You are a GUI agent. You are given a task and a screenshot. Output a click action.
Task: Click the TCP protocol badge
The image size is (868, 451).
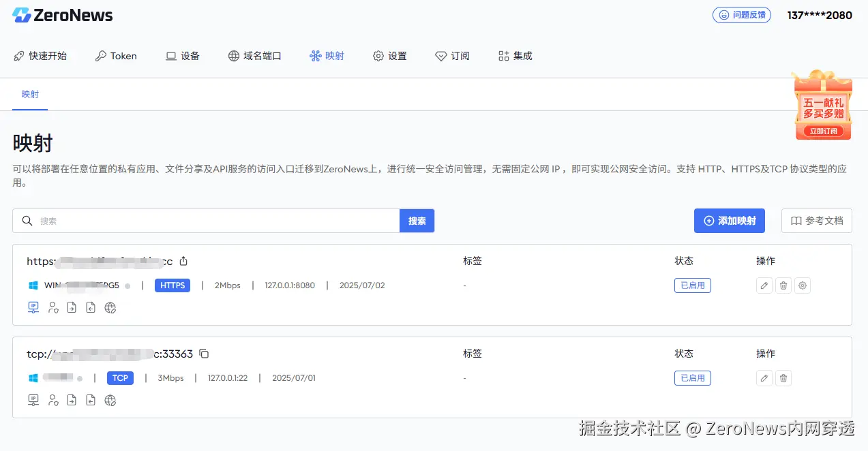tap(120, 378)
